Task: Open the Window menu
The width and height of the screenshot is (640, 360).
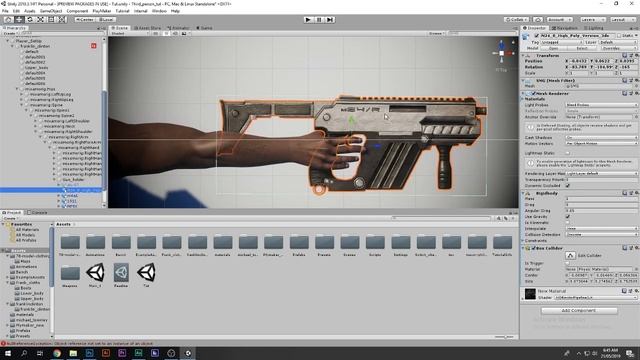Action: pos(159,11)
